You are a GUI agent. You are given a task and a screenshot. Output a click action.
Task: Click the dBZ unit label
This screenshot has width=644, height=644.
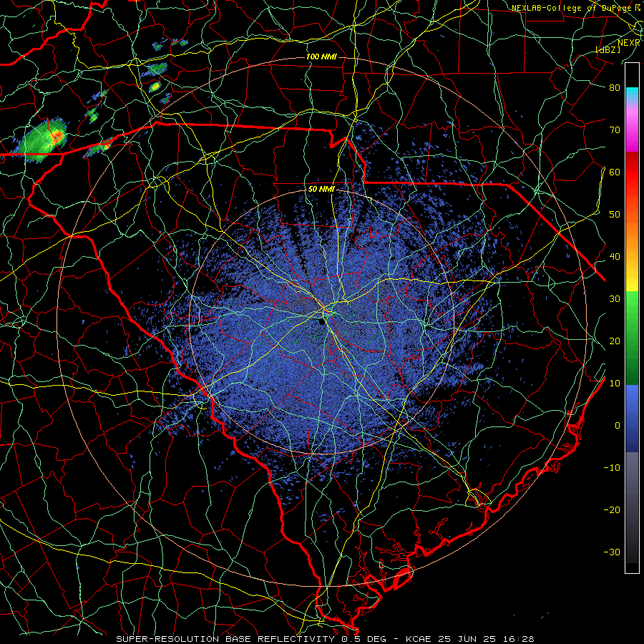(x=608, y=49)
